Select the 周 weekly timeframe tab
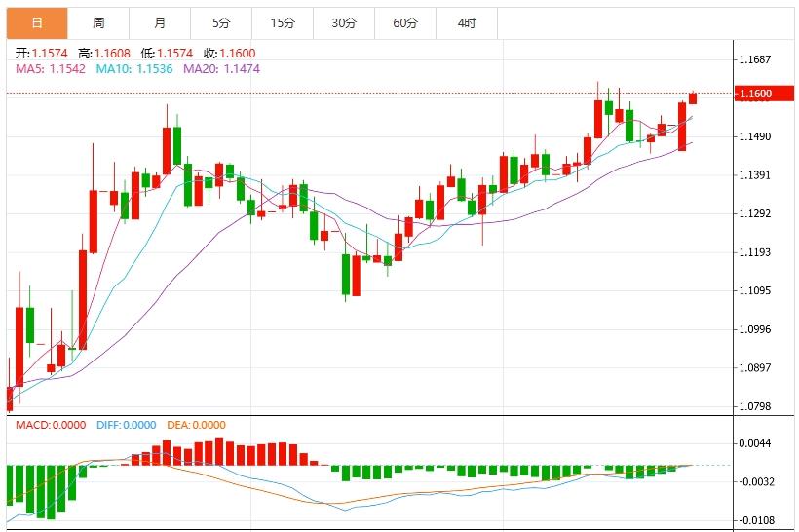 [x=98, y=22]
